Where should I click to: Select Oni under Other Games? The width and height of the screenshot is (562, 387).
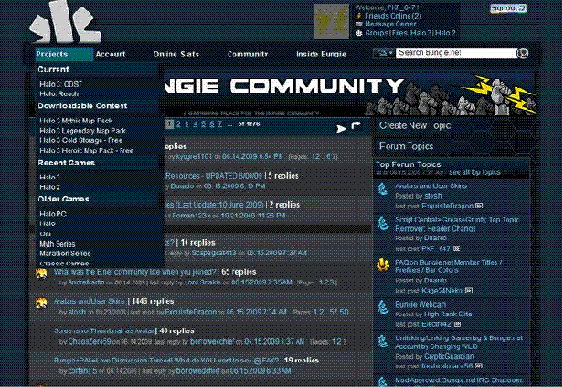click(x=45, y=234)
